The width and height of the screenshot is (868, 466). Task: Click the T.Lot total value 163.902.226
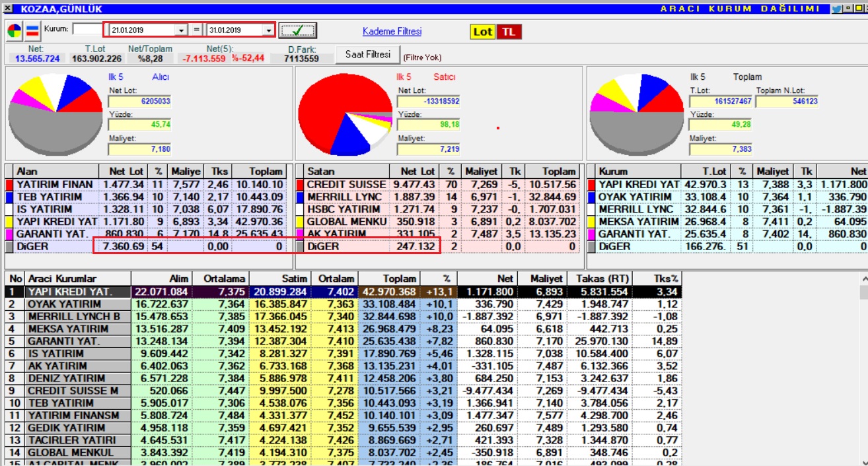tap(97, 59)
